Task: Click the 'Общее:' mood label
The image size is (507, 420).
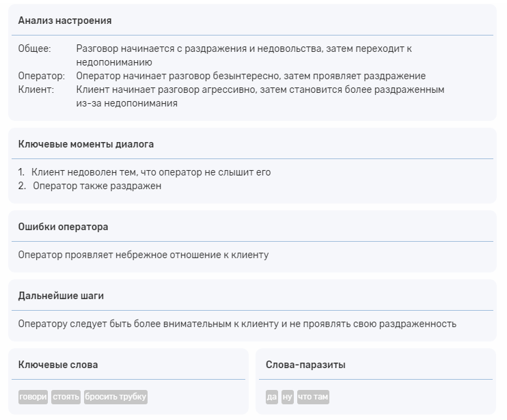Action: coord(34,49)
